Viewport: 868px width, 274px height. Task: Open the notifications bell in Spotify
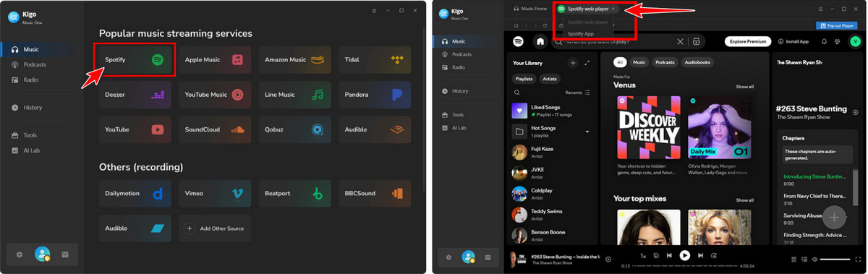coord(824,42)
